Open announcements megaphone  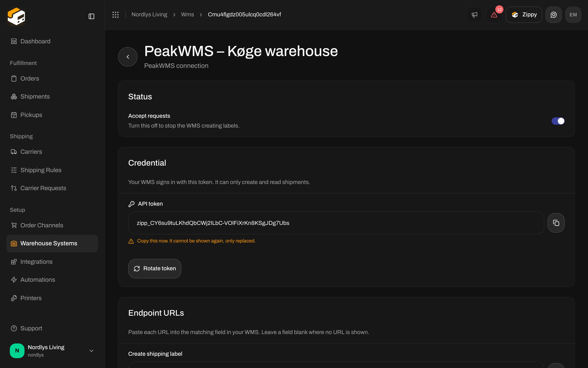point(474,15)
